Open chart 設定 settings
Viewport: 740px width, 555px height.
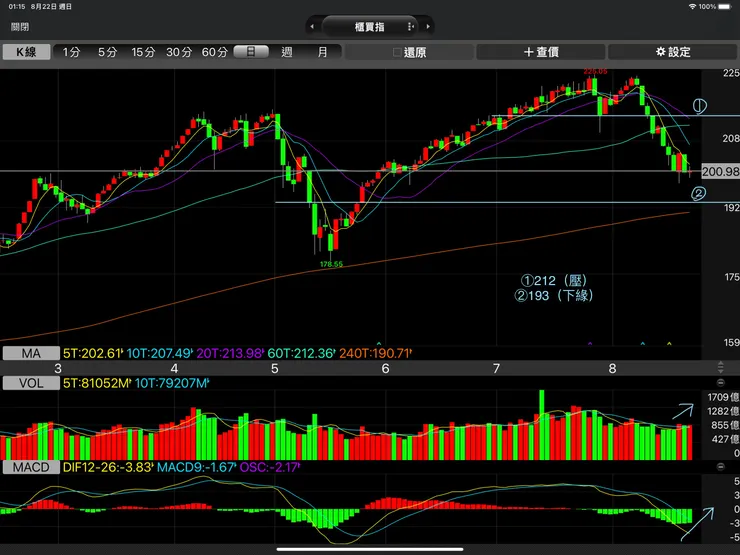673,52
